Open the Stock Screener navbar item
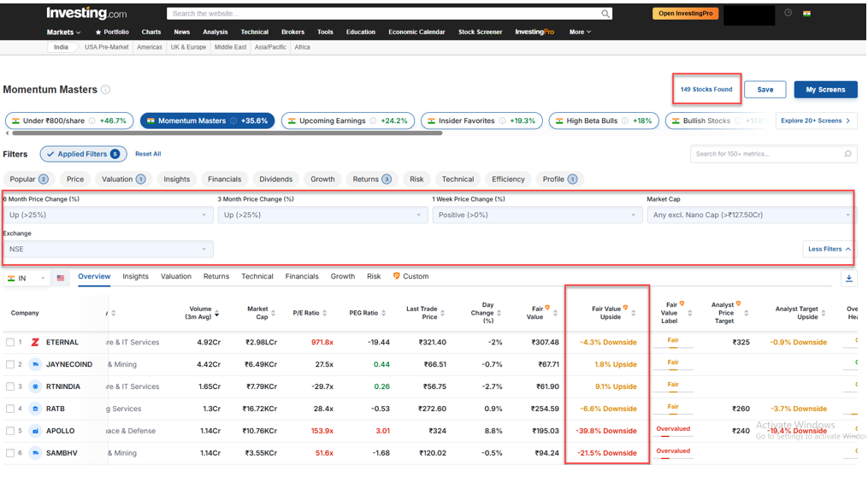868x477 pixels. coord(480,32)
